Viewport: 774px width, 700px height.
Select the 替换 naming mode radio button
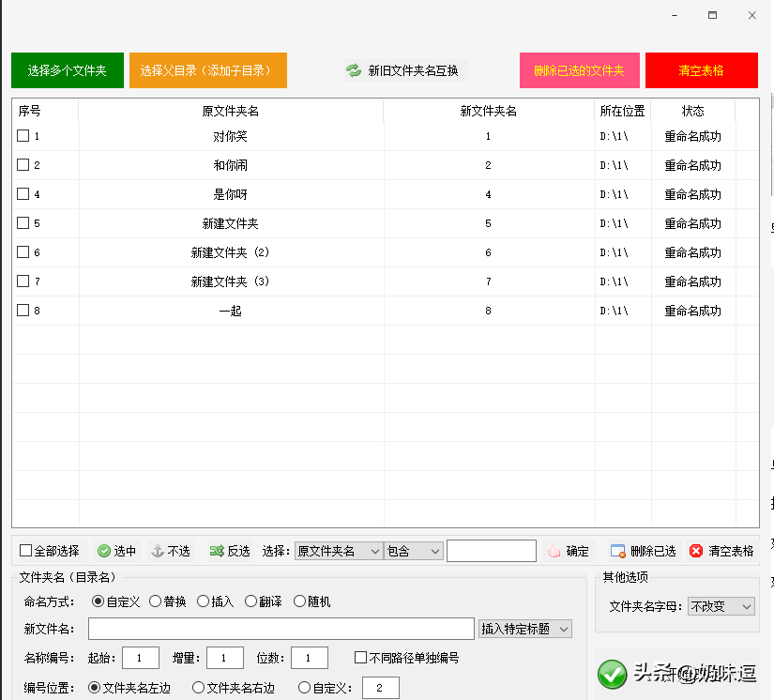[156, 601]
